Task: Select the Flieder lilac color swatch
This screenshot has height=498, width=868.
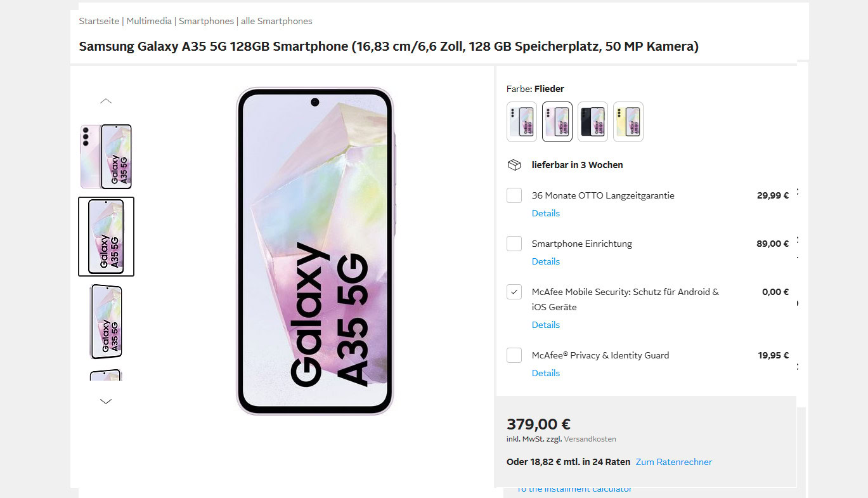Action: [557, 122]
